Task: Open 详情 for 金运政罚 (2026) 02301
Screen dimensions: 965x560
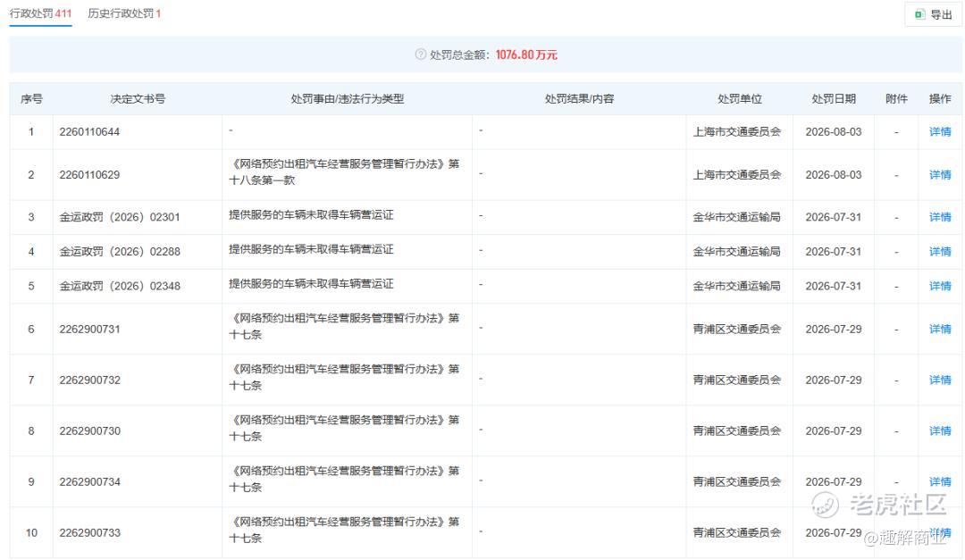Action: pyautogui.click(x=940, y=217)
